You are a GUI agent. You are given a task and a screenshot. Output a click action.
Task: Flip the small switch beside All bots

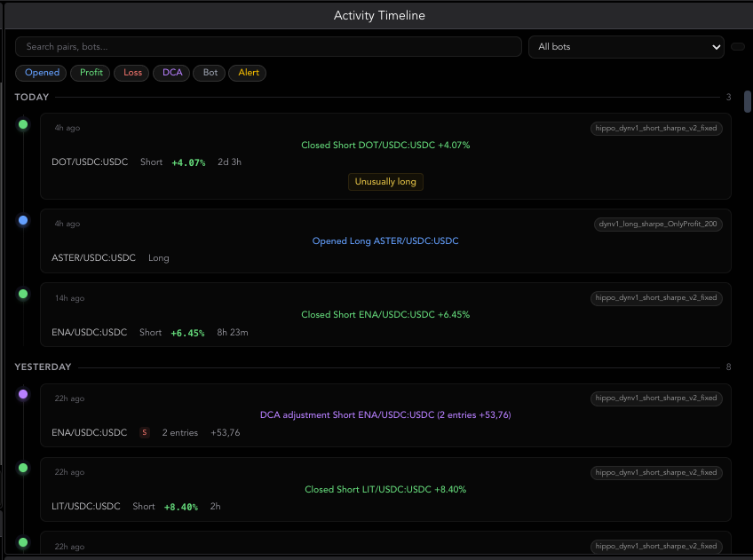pyautogui.click(x=738, y=46)
